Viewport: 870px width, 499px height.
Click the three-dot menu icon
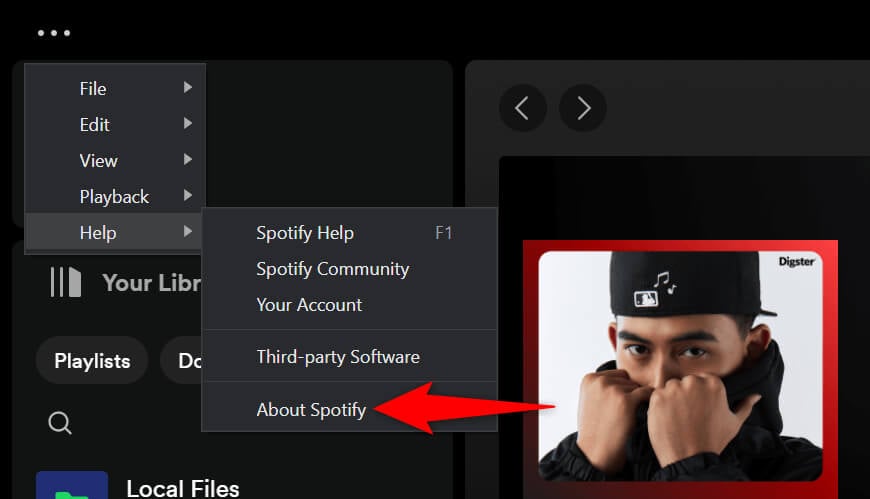pyautogui.click(x=54, y=33)
